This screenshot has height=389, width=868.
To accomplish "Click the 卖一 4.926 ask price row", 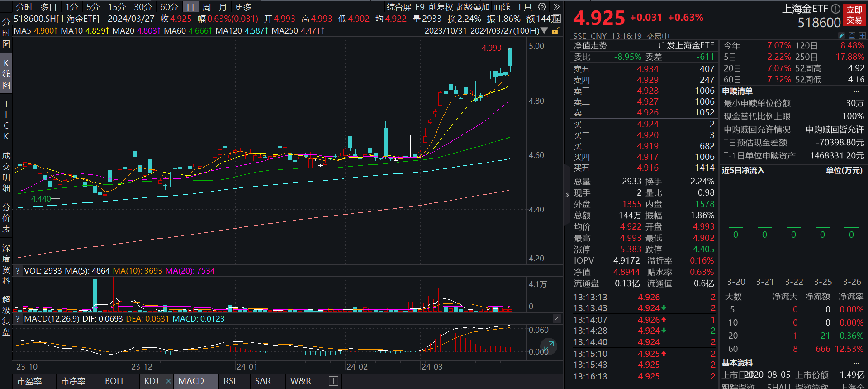I will tap(644, 112).
